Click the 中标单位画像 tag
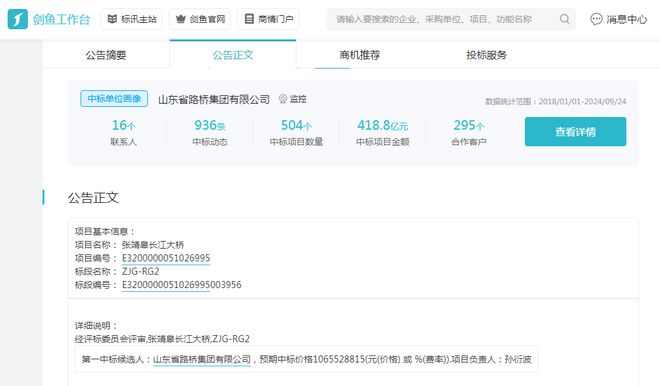 point(114,98)
